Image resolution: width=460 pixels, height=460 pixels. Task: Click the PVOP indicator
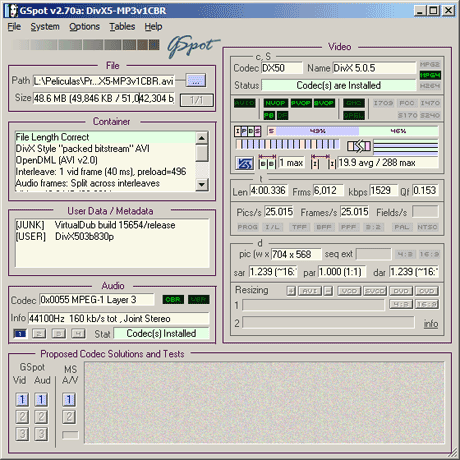(x=301, y=103)
